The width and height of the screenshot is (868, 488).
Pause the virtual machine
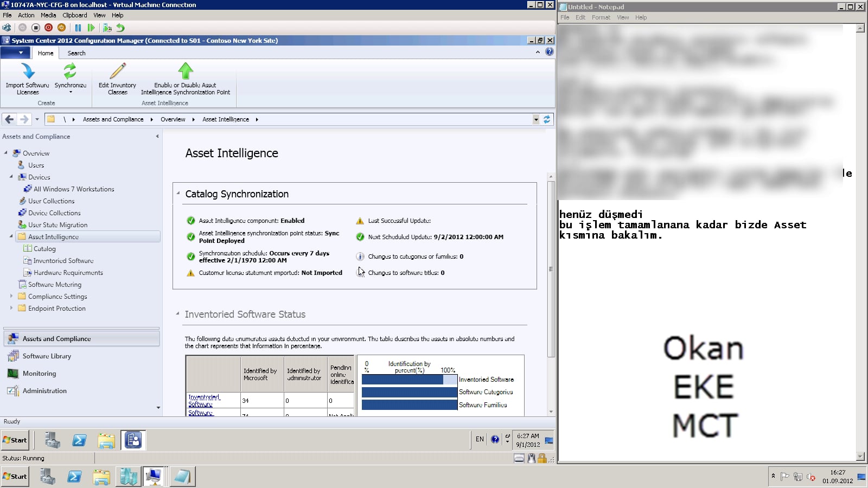tap(78, 28)
